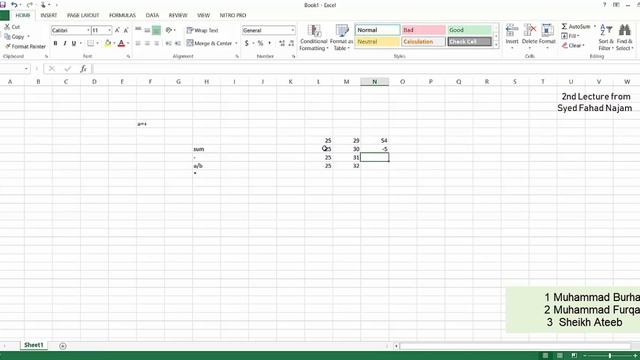Image resolution: width=640 pixels, height=360 pixels.
Task: Decrease the font size
Action: (126, 30)
